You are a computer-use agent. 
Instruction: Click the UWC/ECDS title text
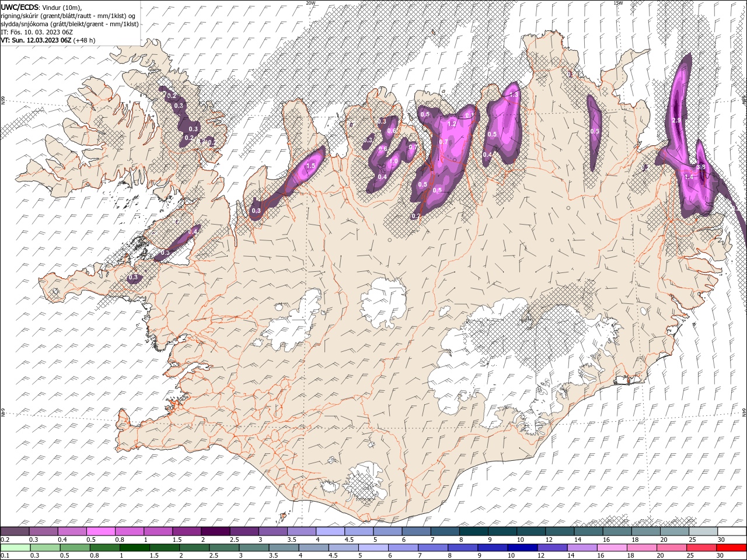20,6
